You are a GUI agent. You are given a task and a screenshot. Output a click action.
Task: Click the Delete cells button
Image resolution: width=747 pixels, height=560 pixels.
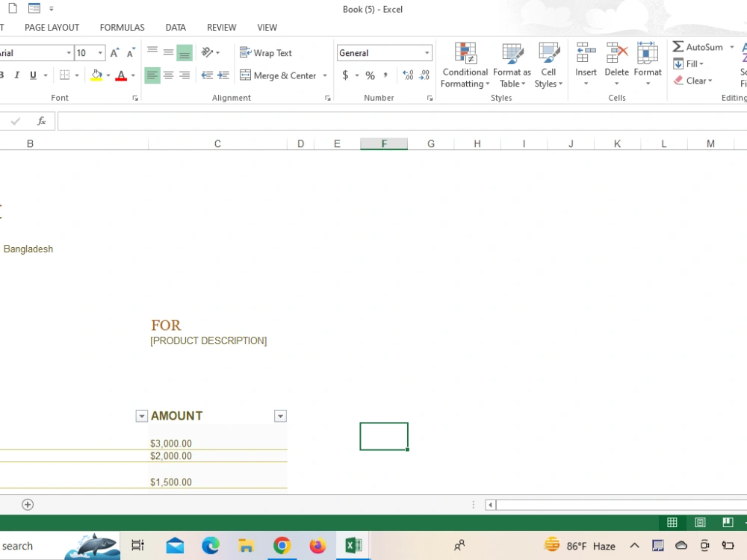[x=616, y=59]
